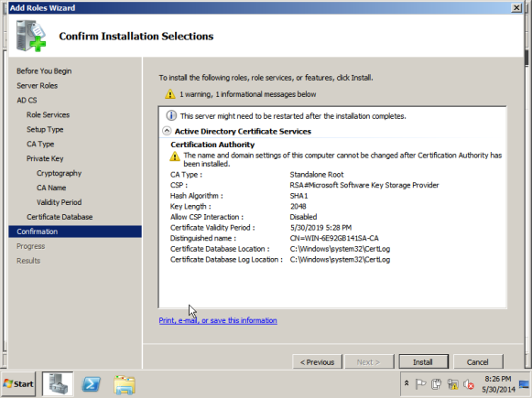
Task: Go to the Cryptography step
Action: click(59, 173)
